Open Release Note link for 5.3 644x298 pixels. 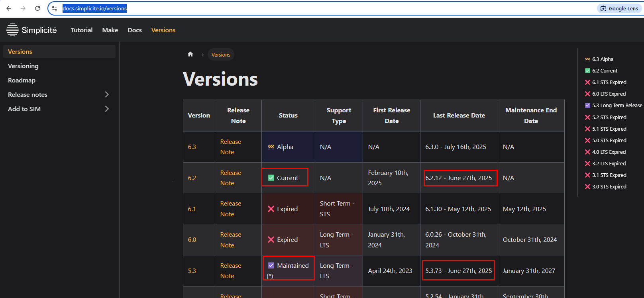(231, 271)
